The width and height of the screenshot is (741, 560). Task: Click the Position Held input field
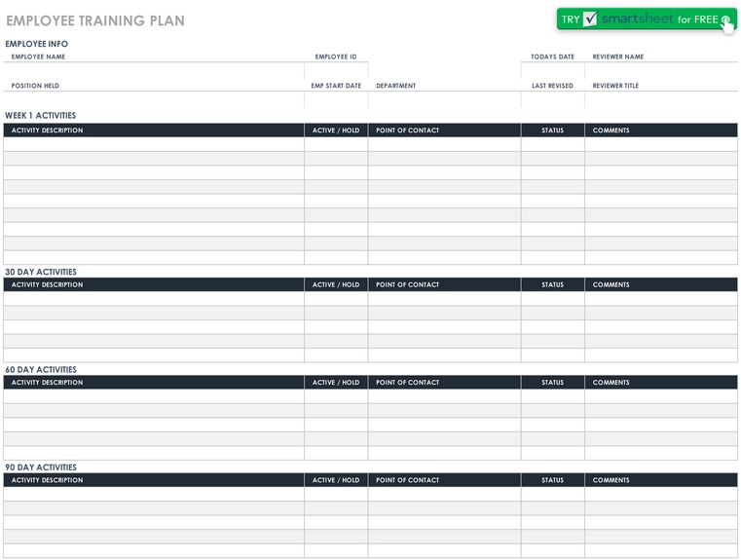click(x=154, y=99)
